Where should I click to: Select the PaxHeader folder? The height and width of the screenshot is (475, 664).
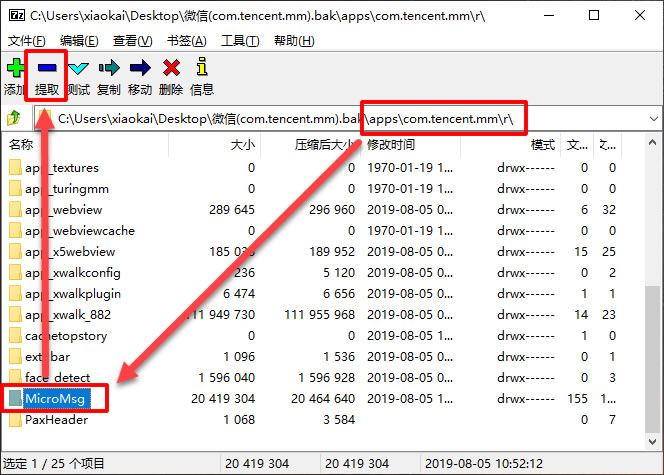coord(56,420)
